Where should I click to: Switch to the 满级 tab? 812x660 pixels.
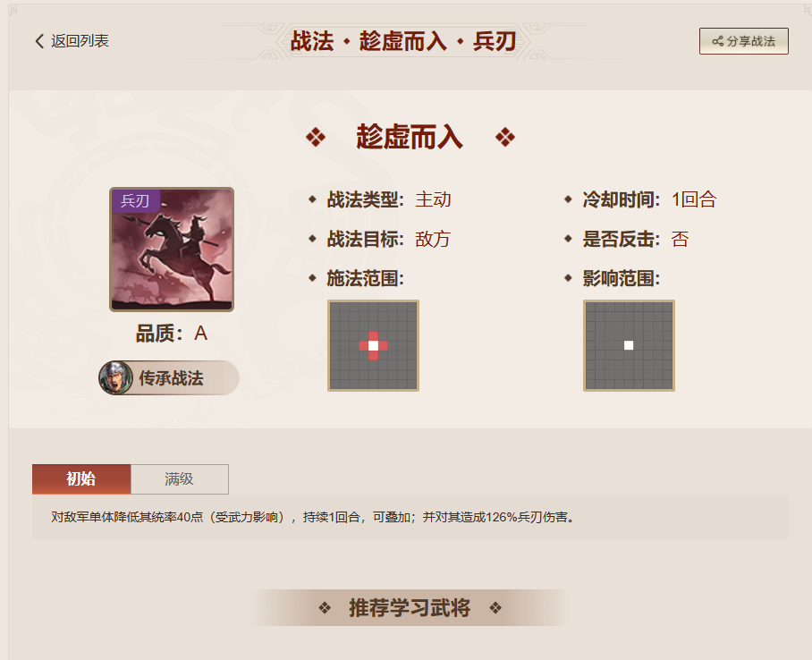179,478
